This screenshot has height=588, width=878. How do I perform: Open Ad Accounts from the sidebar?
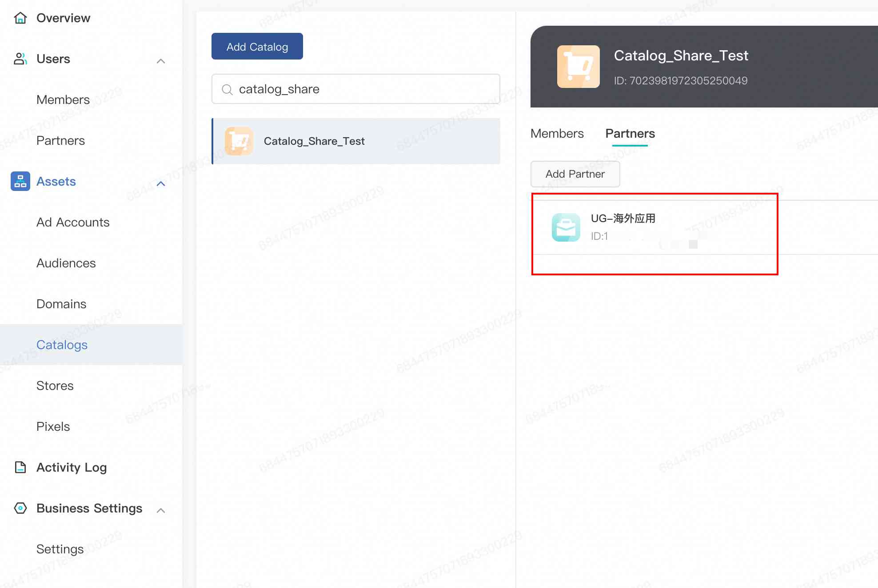[x=73, y=222]
